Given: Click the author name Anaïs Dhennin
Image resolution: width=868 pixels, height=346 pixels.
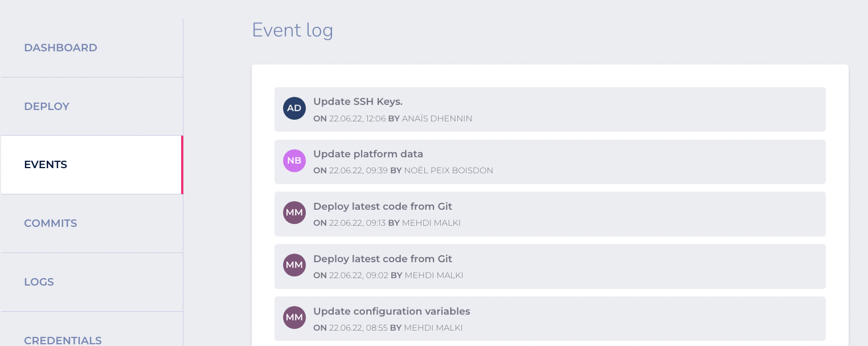Looking at the screenshot, I should [437, 119].
